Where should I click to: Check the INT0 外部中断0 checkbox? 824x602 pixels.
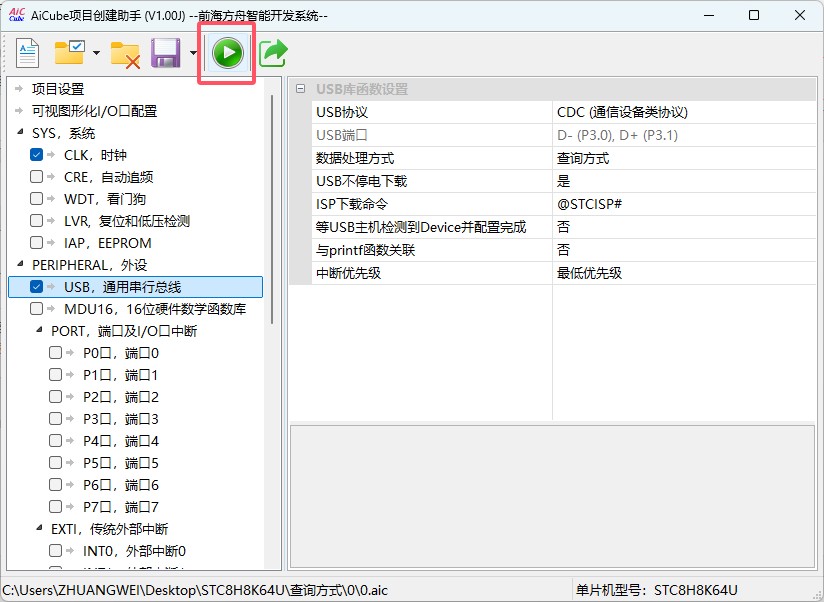coord(55,551)
